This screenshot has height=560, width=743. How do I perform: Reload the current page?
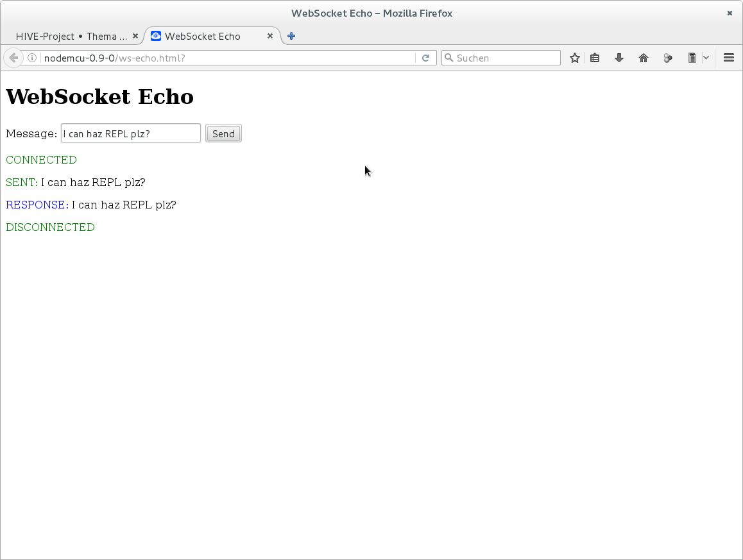(425, 58)
